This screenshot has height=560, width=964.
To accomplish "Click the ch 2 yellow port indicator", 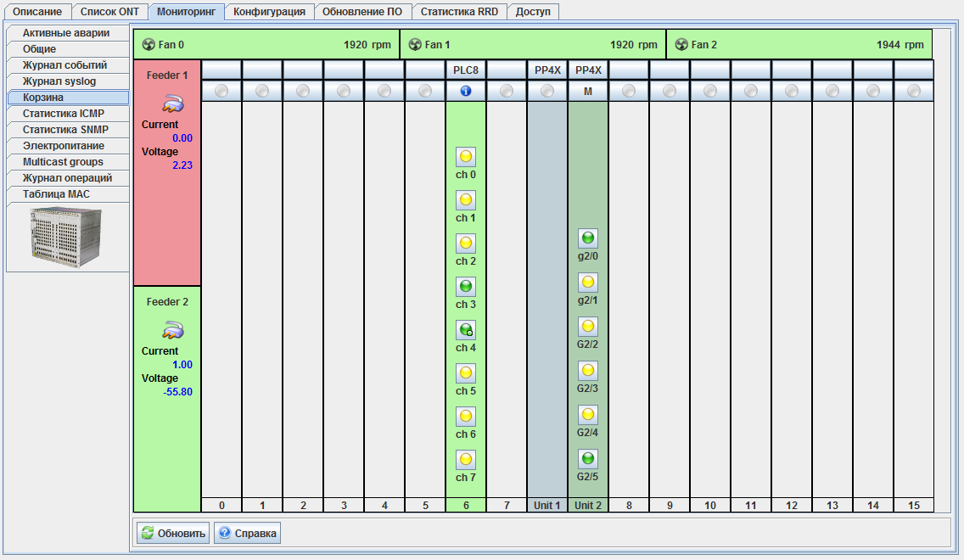I will click(x=465, y=244).
